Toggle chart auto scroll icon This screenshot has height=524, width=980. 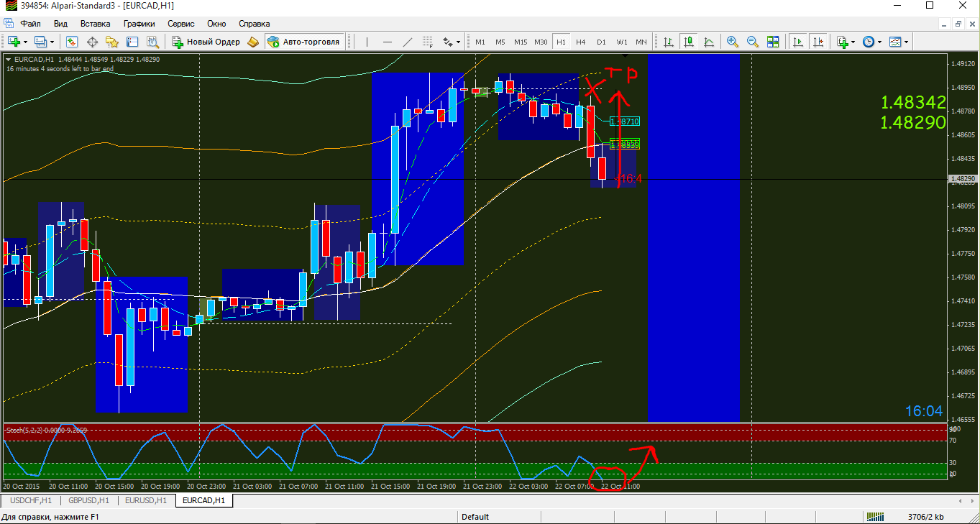pyautogui.click(x=797, y=42)
